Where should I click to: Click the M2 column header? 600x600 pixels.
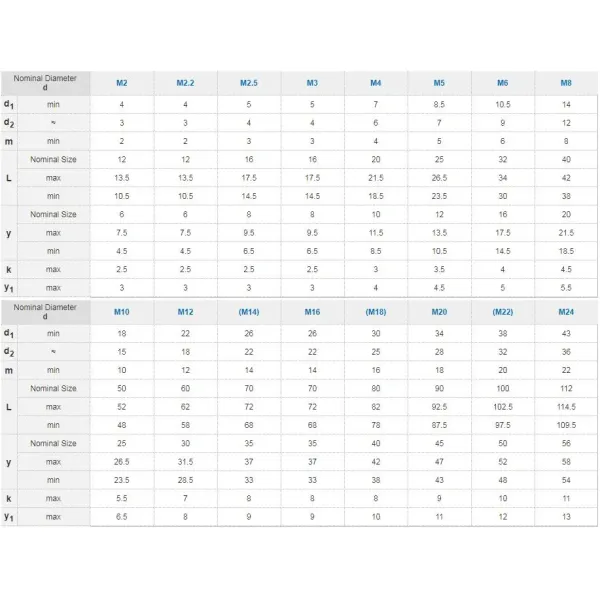tap(122, 83)
